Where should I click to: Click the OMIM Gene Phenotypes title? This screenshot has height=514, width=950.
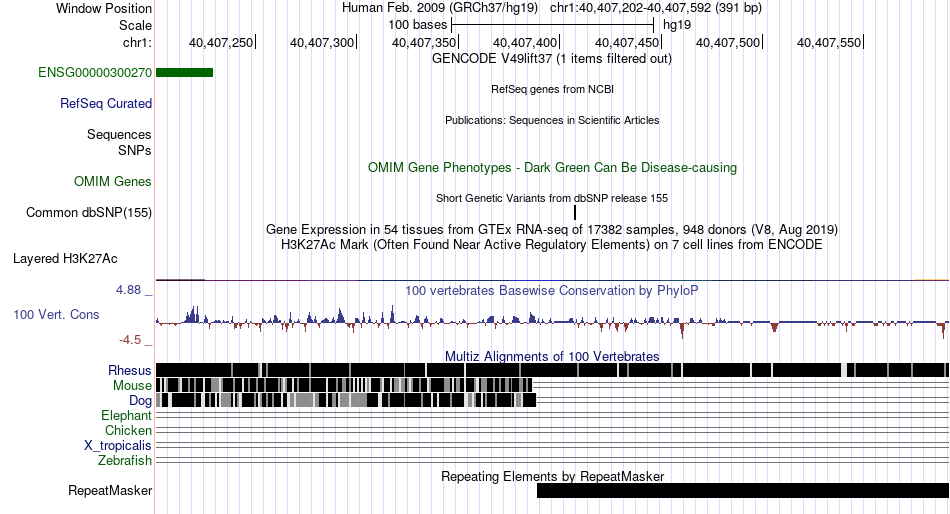coord(552,168)
